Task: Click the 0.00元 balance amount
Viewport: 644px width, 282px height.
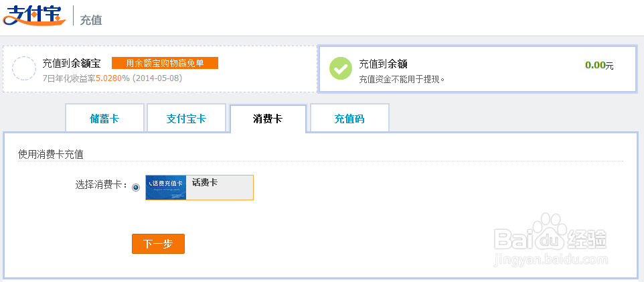Action: tap(598, 65)
